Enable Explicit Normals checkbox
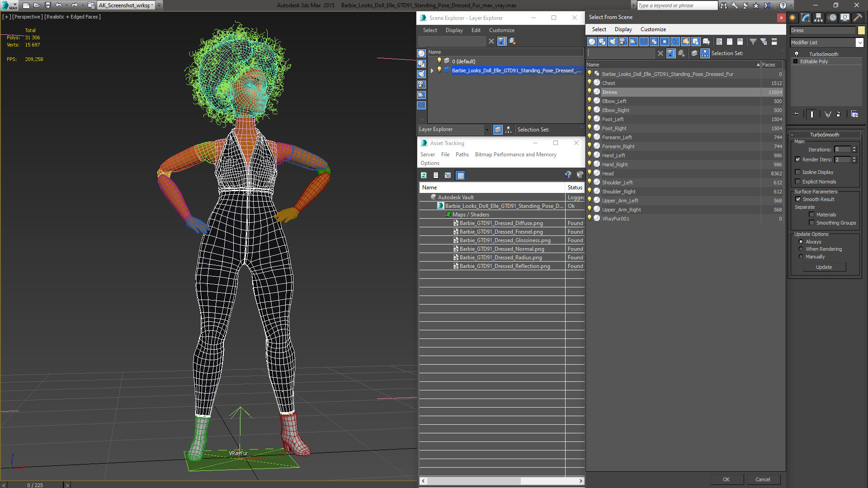 click(x=797, y=182)
